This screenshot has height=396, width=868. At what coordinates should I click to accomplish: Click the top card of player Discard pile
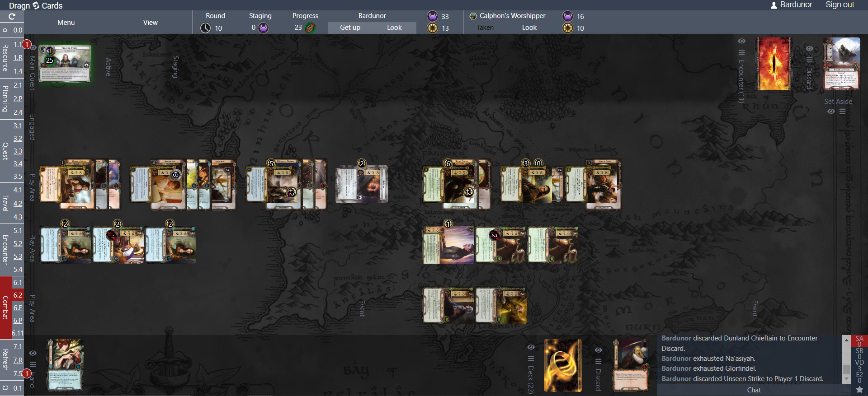[630, 365]
